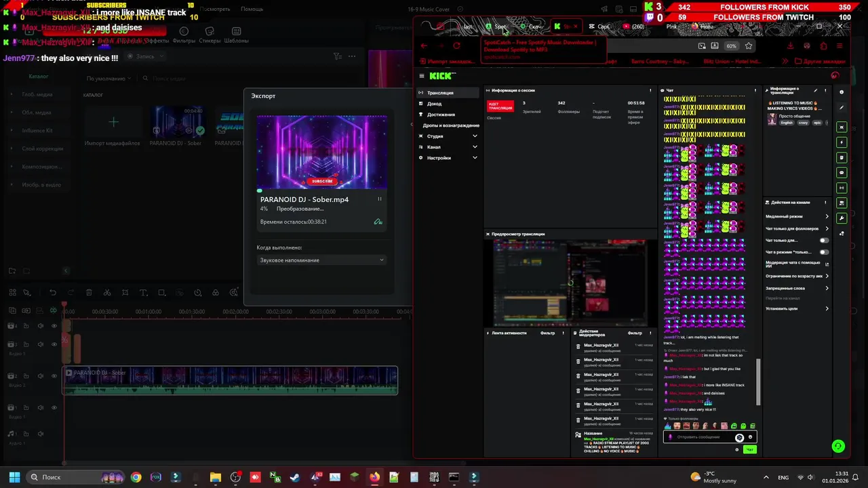Image resolution: width=868 pixels, height=488 pixels.
Task: Open the Firefox icon in the Windows taskbar
Action: coord(374,477)
